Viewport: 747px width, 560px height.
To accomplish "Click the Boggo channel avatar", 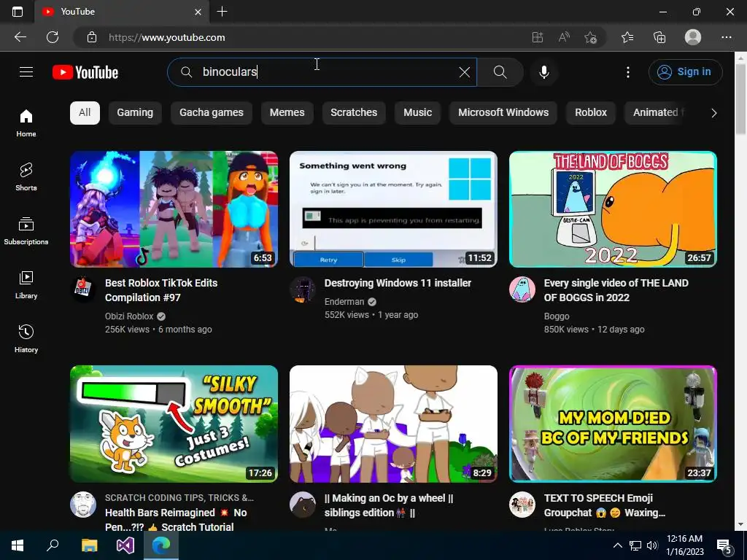I will pos(522,289).
